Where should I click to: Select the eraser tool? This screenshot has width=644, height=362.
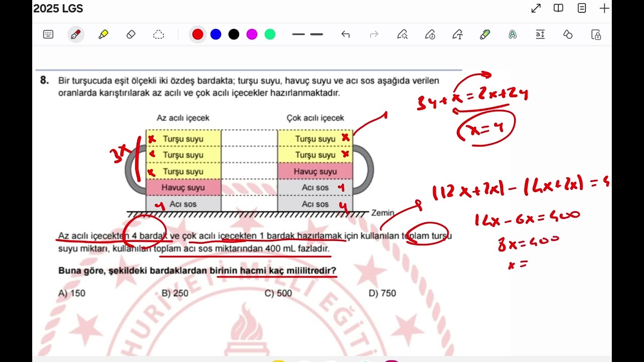[131, 35]
